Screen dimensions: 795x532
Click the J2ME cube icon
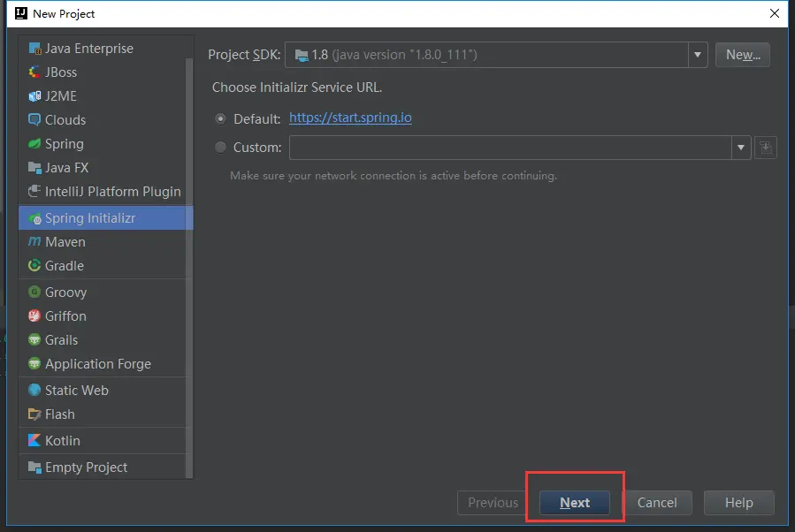pos(34,96)
